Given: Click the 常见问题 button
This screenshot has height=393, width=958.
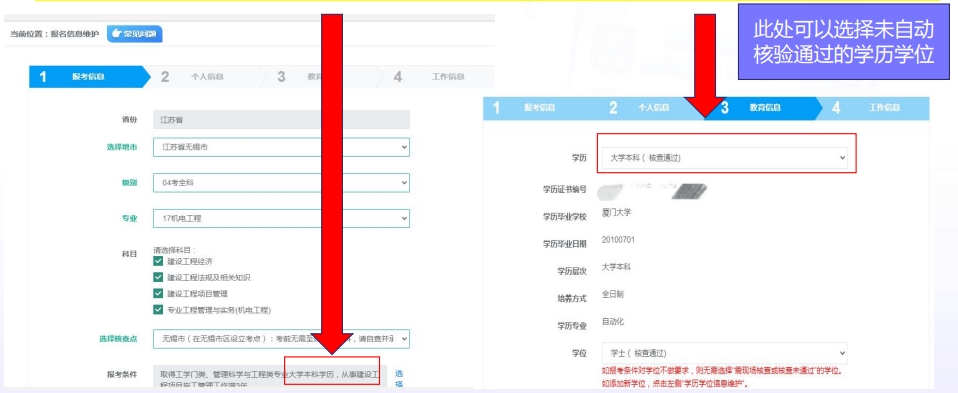Looking at the screenshot, I should 134,34.
